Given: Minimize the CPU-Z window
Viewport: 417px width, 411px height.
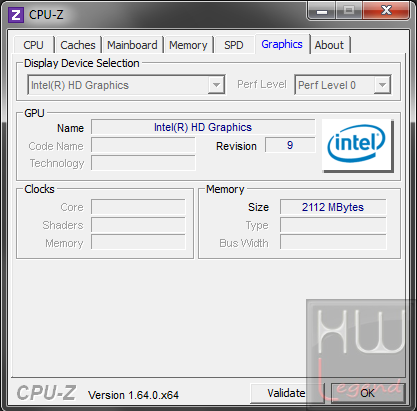Looking at the screenshot, I should click(x=322, y=11).
